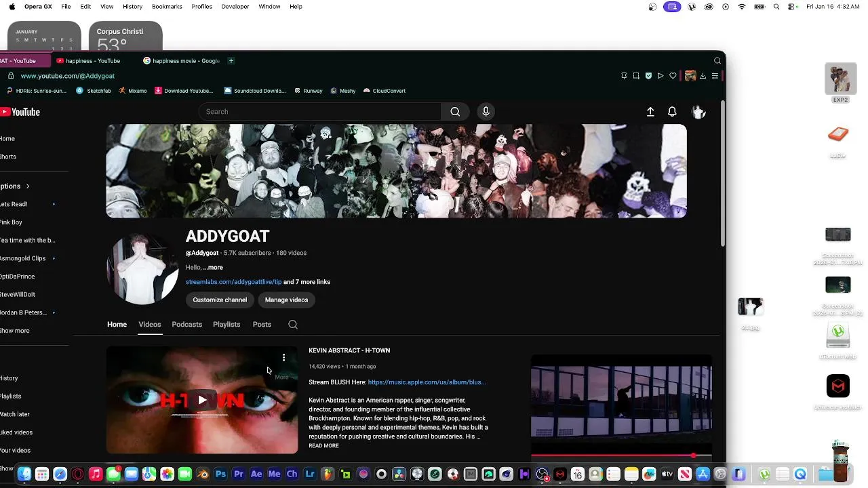Click the Opera player triangle icon
This screenshot has width=868, height=488.
660,76
